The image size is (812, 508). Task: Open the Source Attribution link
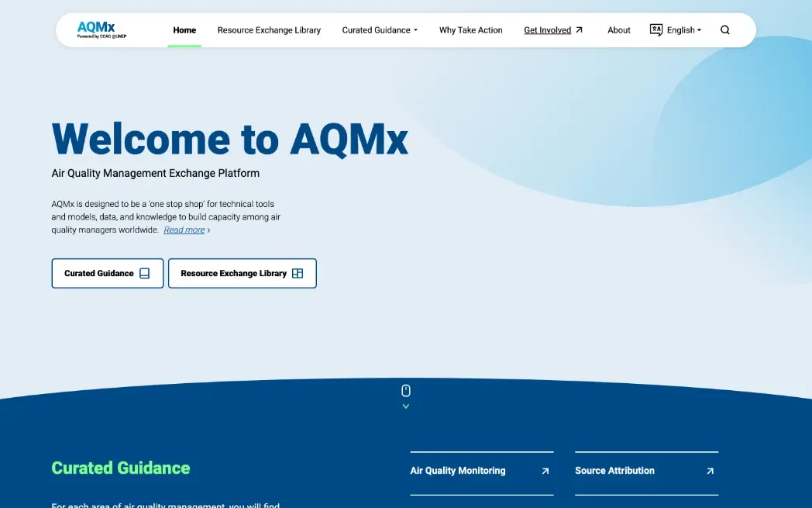pos(614,471)
